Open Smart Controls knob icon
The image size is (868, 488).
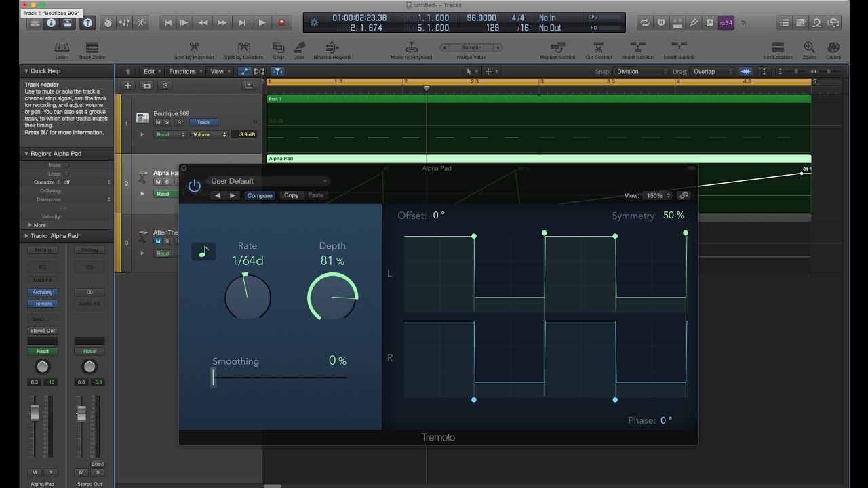pos(108,22)
